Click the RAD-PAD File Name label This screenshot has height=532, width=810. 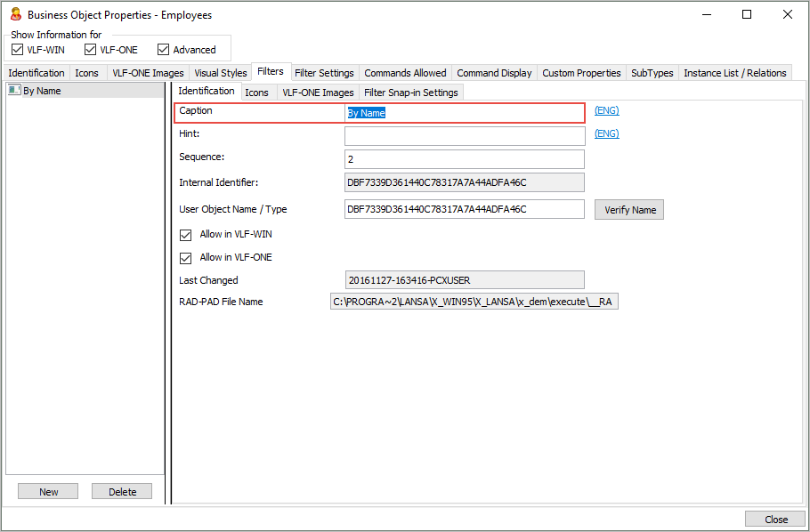221,302
